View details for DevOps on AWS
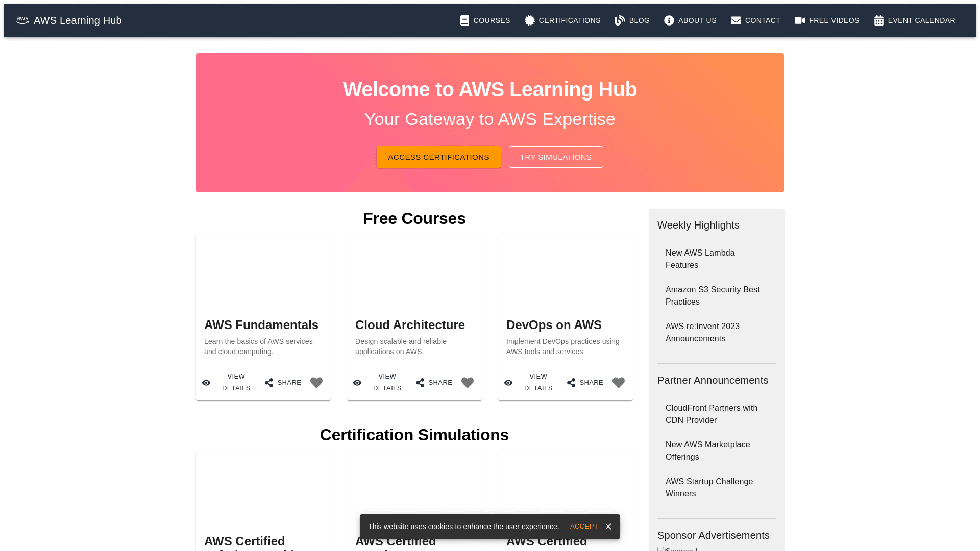This screenshot has width=980, height=551. (x=508, y=383)
